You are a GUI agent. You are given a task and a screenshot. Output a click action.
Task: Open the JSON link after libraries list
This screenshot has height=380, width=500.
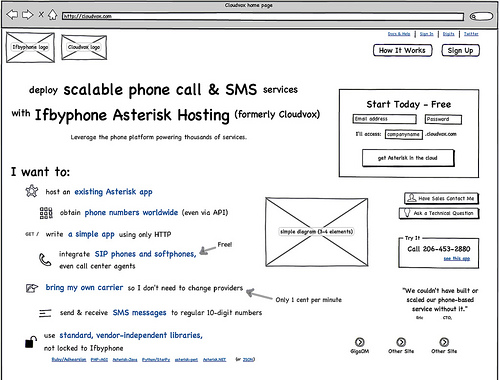pyautogui.click(x=248, y=359)
